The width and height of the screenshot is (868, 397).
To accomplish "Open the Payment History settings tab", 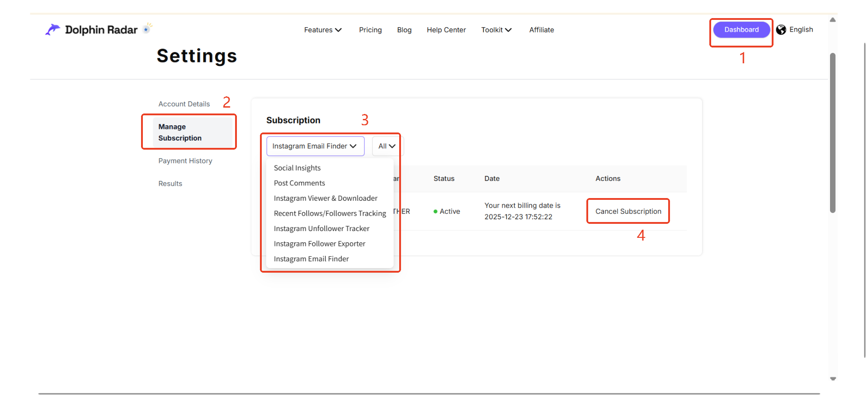I will pos(185,161).
